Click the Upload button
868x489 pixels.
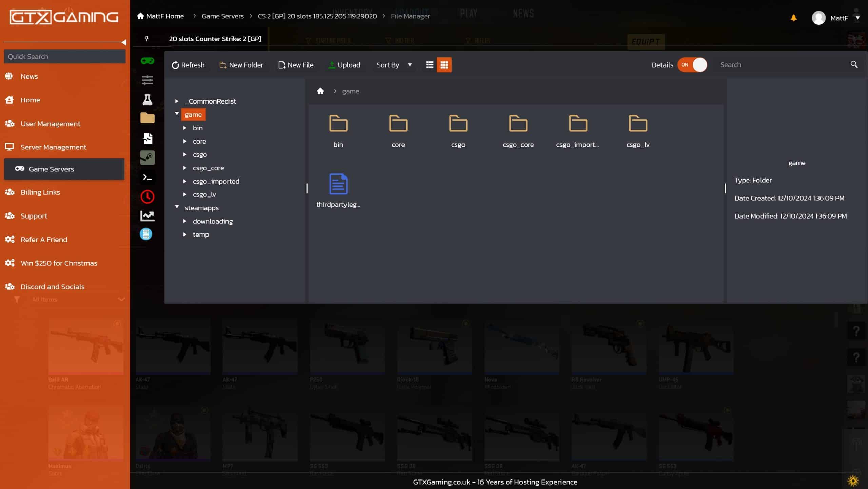point(344,65)
